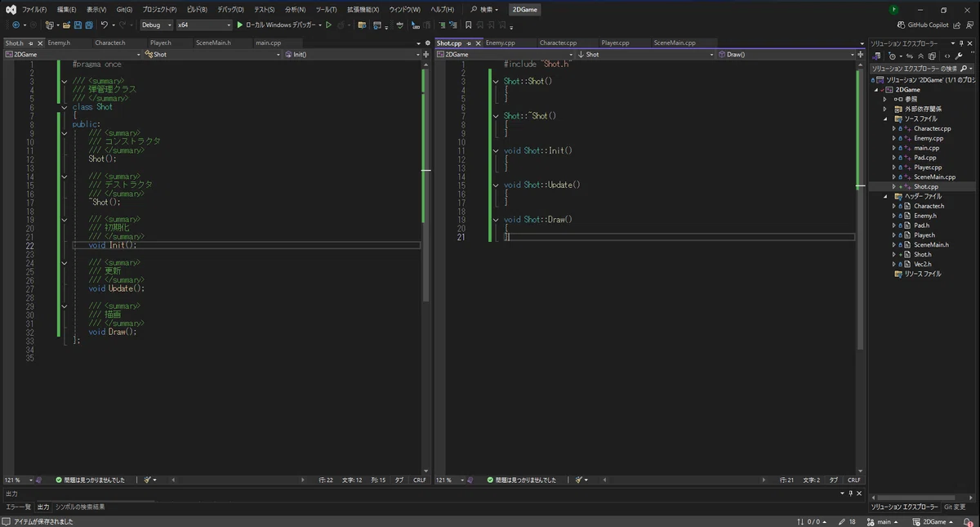Open the Debug configuration dropdown

tap(156, 25)
